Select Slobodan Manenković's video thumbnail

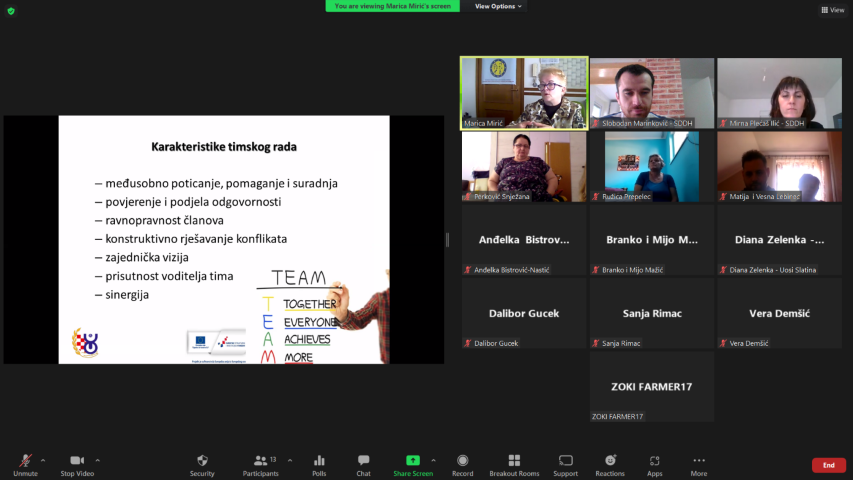651,93
